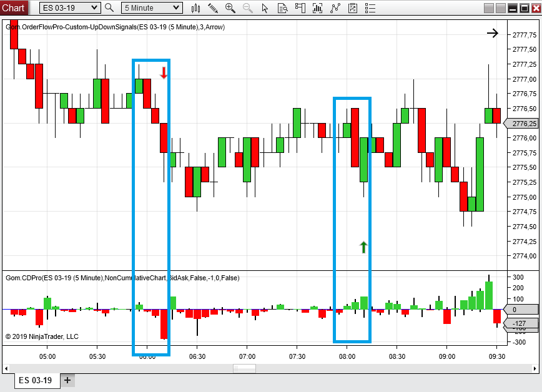Click the 07:30 time axis label
The height and width of the screenshot is (392, 542).
pyautogui.click(x=297, y=356)
